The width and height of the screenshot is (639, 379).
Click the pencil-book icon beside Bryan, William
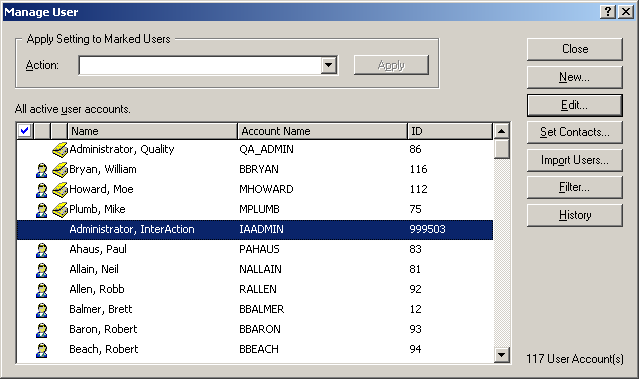click(60, 170)
